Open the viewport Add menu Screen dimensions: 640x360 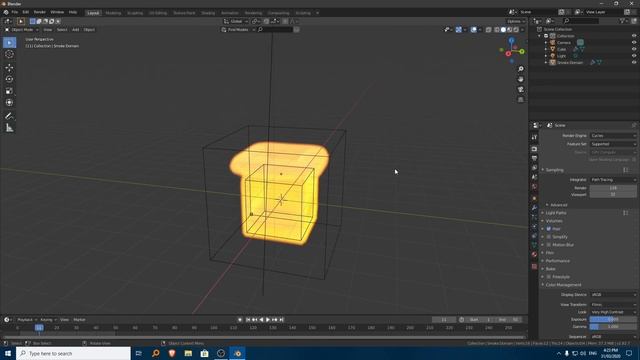(x=76, y=30)
